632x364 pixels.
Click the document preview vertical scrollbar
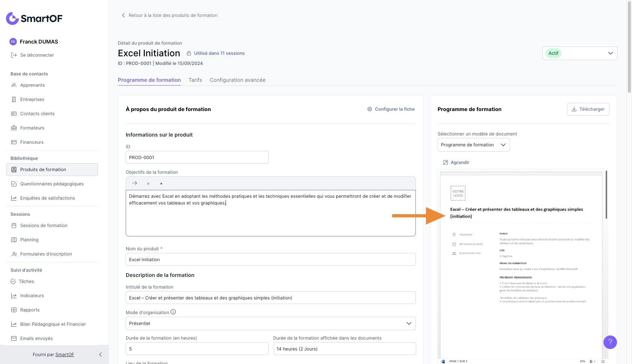point(606,195)
